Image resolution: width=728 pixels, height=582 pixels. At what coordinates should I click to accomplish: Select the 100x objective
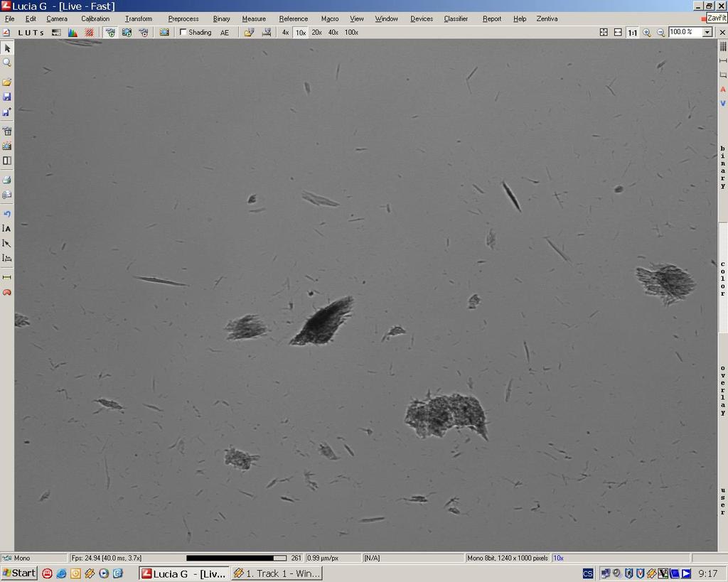coord(351,33)
